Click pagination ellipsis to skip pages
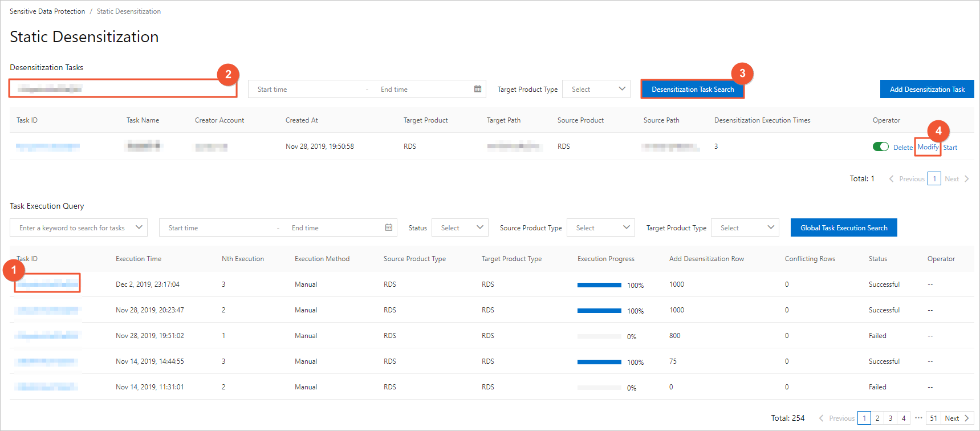This screenshot has height=431, width=980. click(918, 418)
